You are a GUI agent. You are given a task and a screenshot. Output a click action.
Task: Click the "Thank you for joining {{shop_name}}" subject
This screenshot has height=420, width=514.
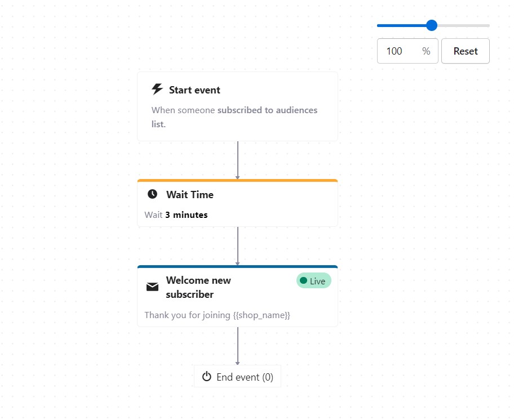pyautogui.click(x=217, y=315)
